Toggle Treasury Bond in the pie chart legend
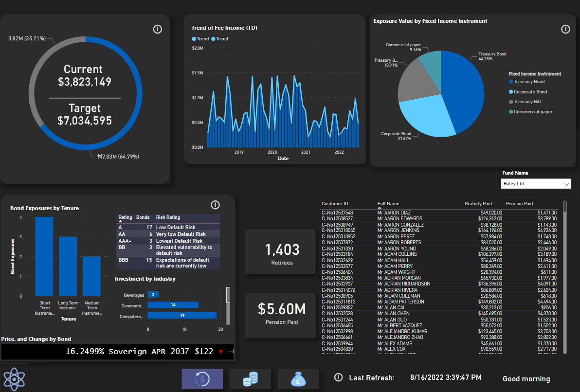Image resolution: width=580 pixels, height=392 pixels. (x=529, y=82)
